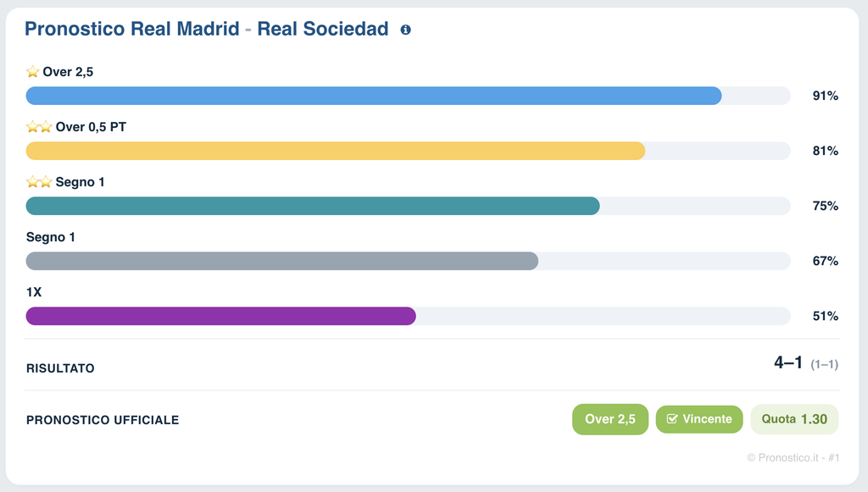Click the 51% percentage value
The width and height of the screenshot is (868, 492).
825,316
